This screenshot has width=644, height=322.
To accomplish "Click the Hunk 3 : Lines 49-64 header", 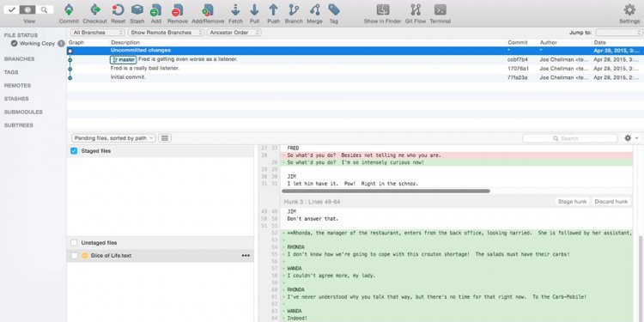I will click(313, 202).
